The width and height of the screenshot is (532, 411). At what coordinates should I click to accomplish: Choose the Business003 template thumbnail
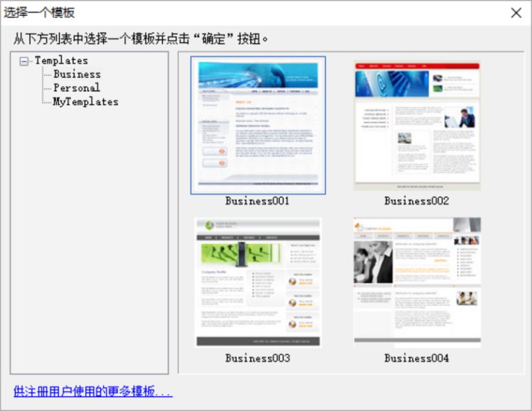[x=257, y=282]
